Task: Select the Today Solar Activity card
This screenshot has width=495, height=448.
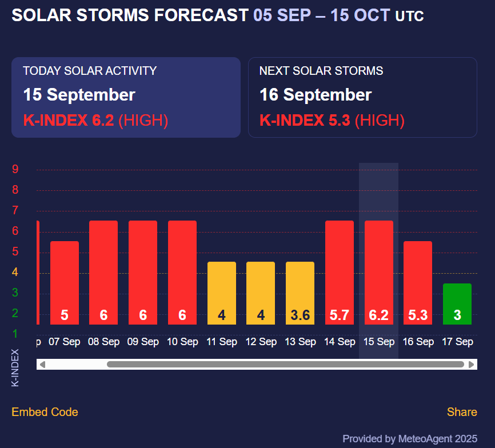Action: 126,97
